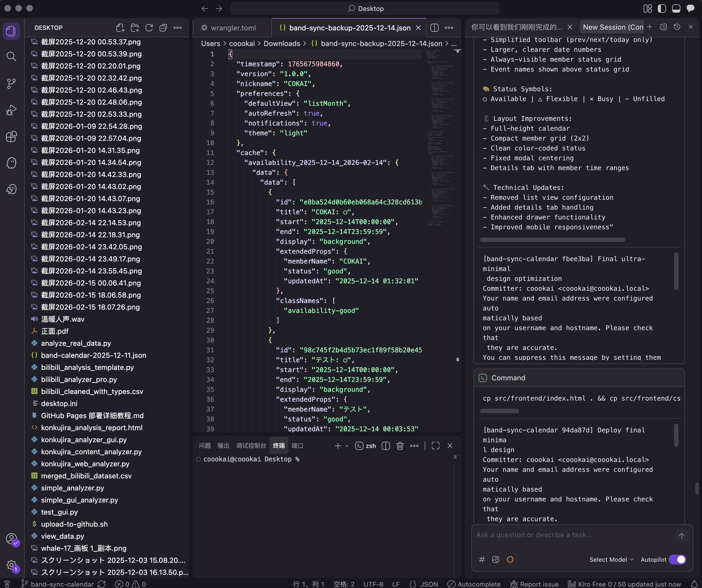Collapse the "preferences" block at line 5
702x588 pixels.
[x=222, y=94]
